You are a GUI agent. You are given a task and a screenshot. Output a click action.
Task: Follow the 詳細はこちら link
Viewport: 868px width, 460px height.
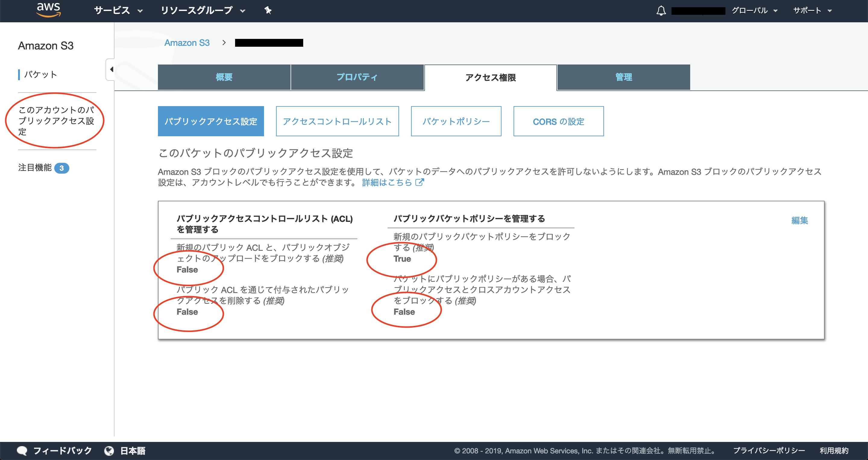pos(387,182)
